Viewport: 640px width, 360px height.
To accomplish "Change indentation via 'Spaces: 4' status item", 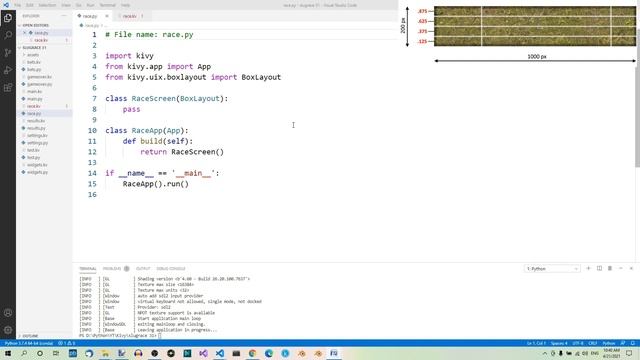I will 559,343.
